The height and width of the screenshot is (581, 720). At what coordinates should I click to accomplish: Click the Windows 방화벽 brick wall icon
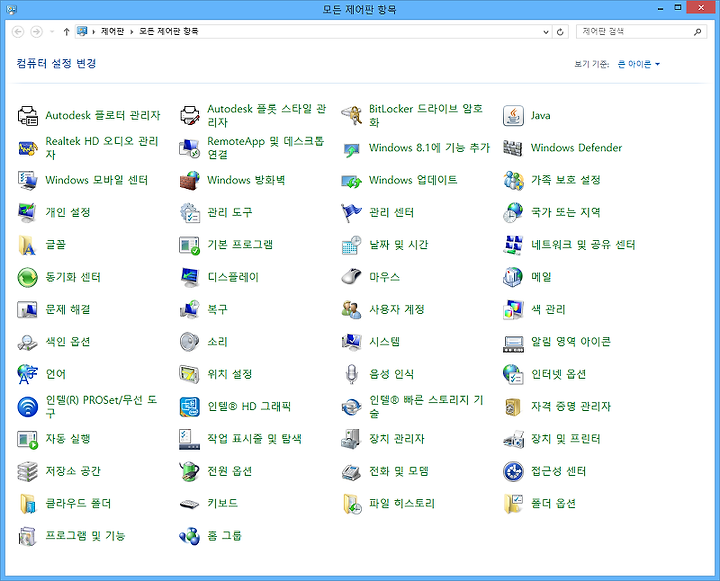[189, 181]
